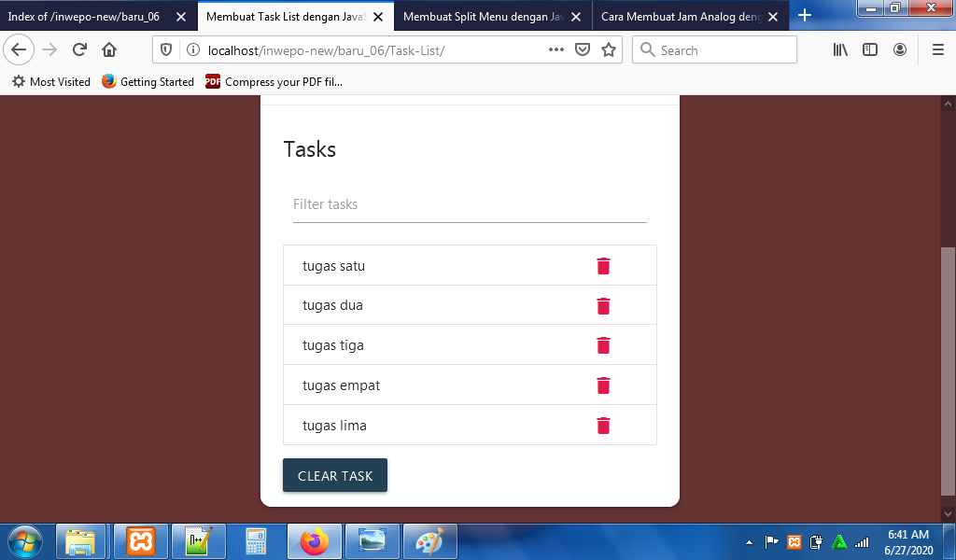956x560 pixels.
Task: Close the 'Cara Membuat Jam Analog' tab
Action: pyautogui.click(x=773, y=17)
